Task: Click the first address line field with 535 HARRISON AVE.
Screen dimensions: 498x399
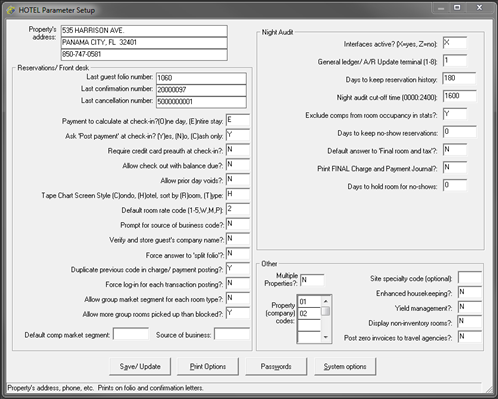Action: (x=144, y=31)
